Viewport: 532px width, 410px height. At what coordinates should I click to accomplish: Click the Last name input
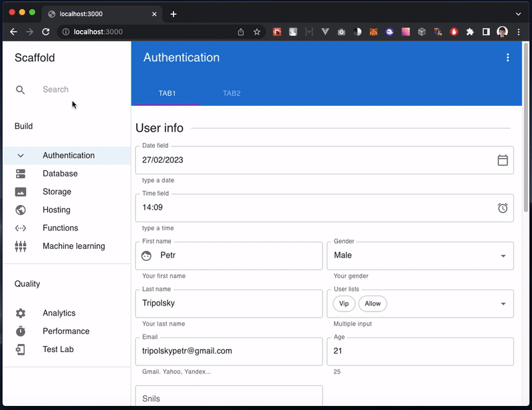click(x=229, y=304)
